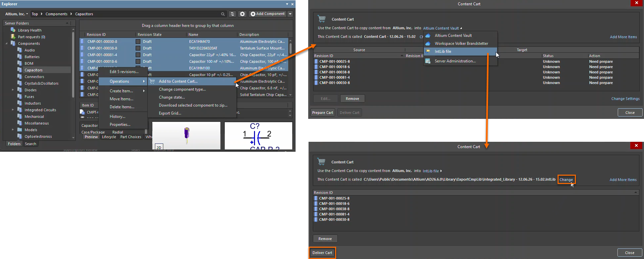644x259 pixels.
Task: Click the Draft state box for CMP-001-00081-4
Action: (138, 55)
